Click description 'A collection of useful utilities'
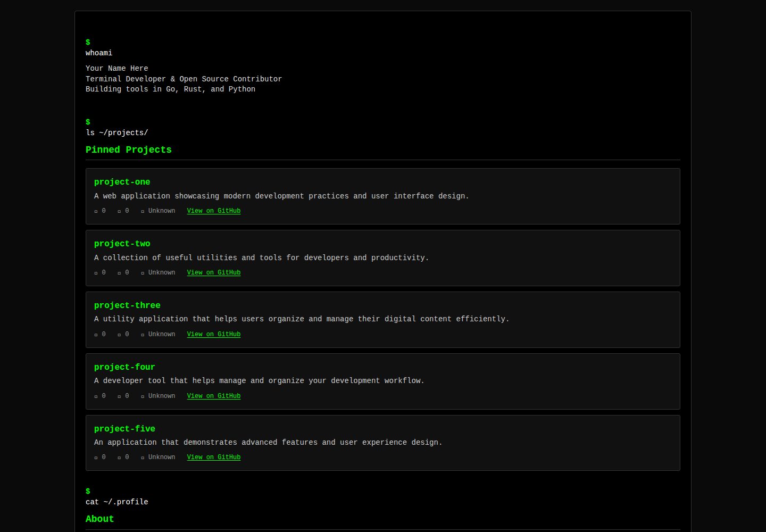The height and width of the screenshot is (532, 766). (261, 258)
